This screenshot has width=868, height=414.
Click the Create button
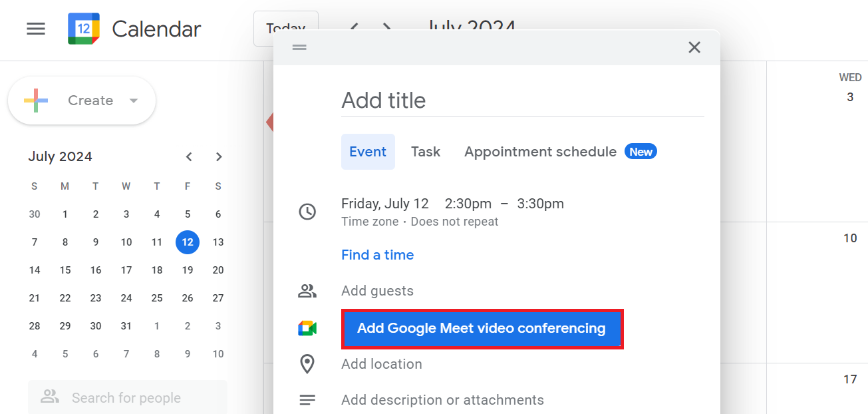click(x=82, y=101)
